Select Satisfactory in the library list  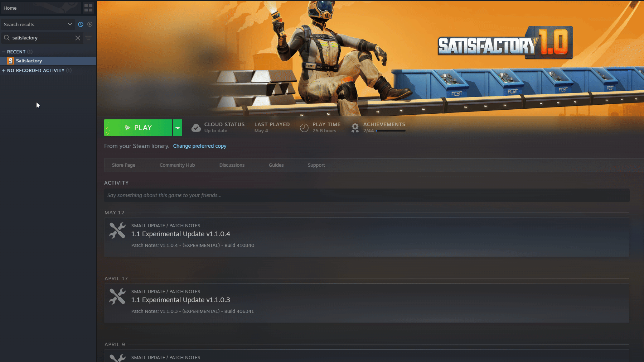click(48, 61)
